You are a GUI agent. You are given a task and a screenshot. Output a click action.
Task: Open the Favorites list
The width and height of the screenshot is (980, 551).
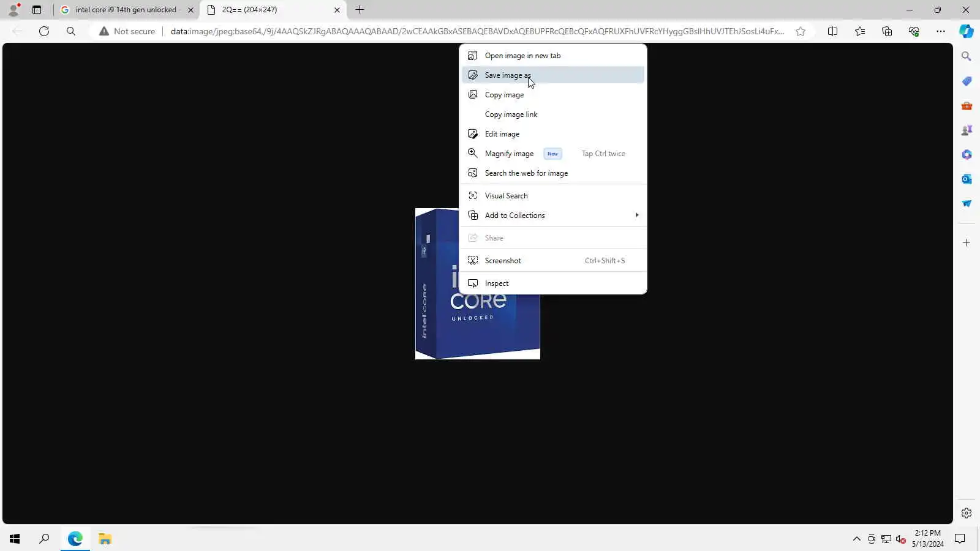(x=860, y=31)
